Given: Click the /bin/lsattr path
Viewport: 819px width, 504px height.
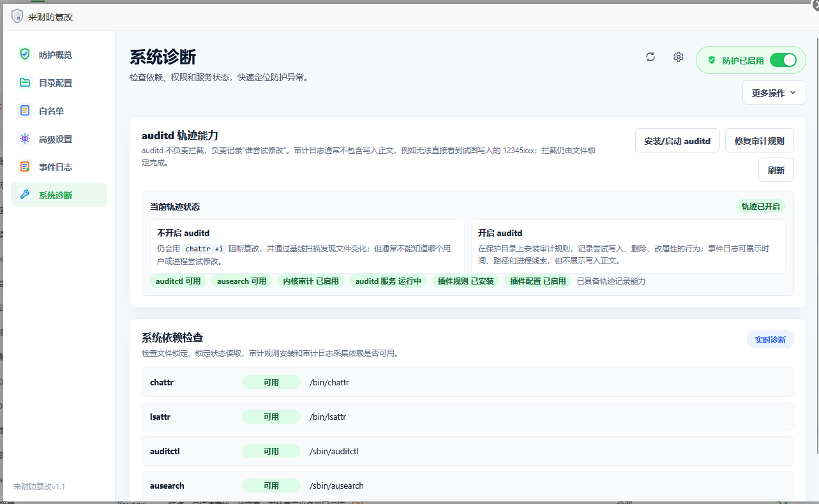Looking at the screenshot, I should (327, 417).
